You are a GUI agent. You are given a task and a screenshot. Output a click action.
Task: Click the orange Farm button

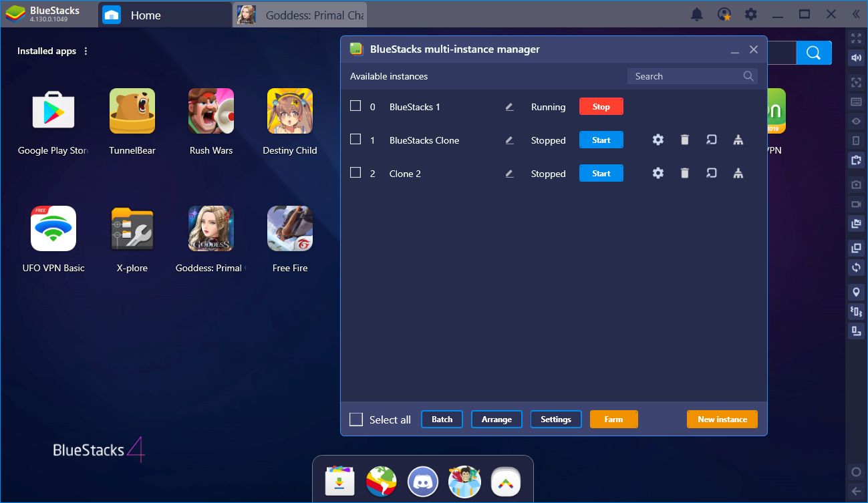coord(613,419)
